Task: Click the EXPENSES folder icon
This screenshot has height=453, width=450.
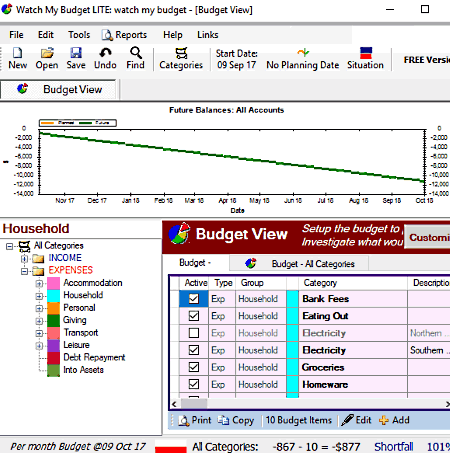Action: pyautogui.click(x=38, y=271)
